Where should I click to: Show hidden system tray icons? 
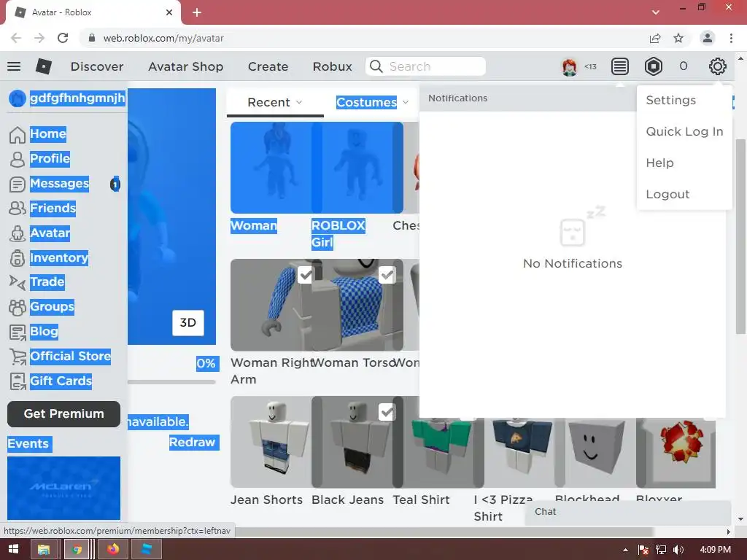tap(625, 550)
